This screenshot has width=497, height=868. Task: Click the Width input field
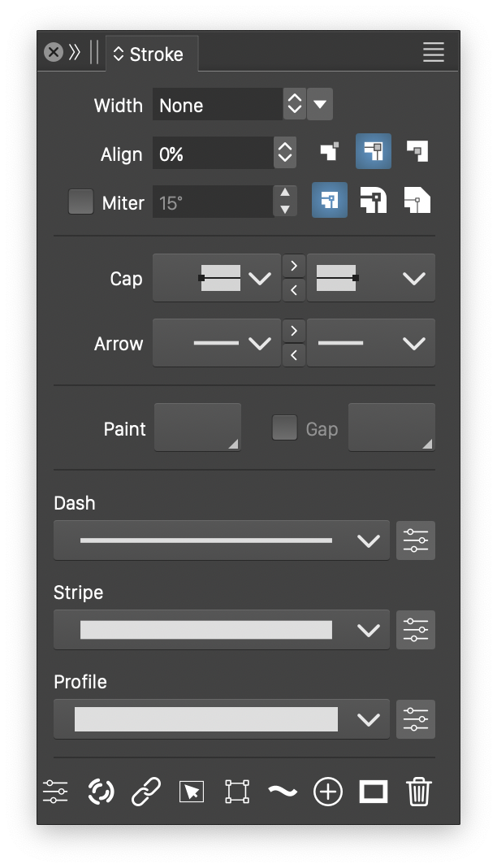[x=218, y=105]
